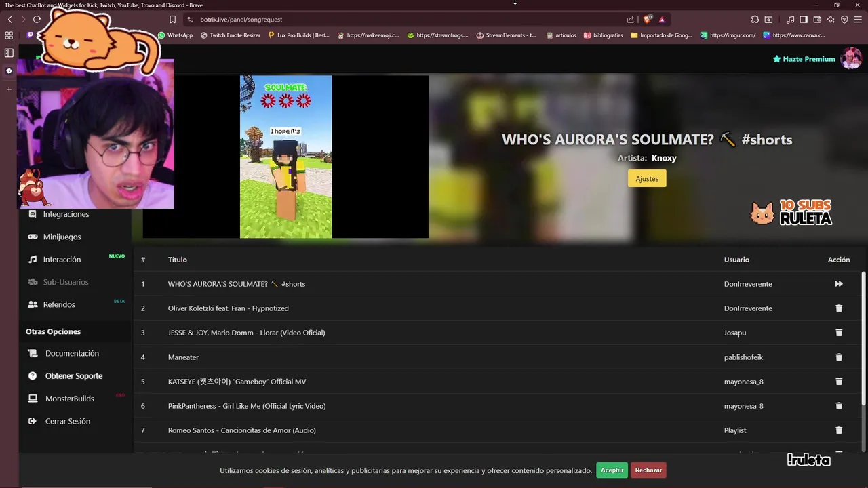Click the song queue scrollbar
The image size is (868, 488).
click(863, 339)
